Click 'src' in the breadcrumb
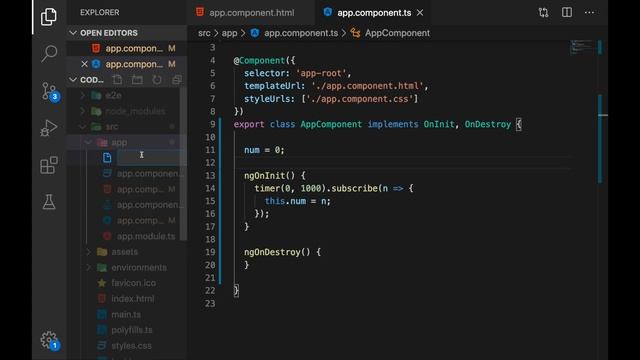Image resolution: width=640 pixels, height=360 pixels. (204, 33)
